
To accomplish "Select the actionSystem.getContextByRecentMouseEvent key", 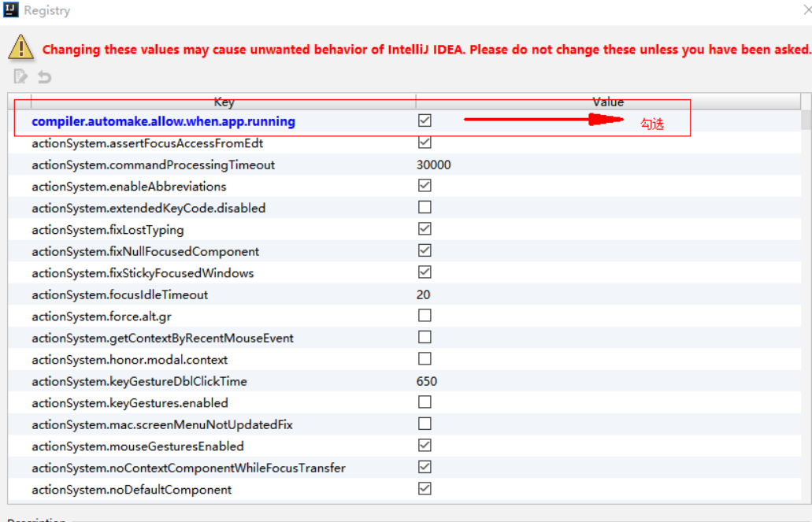I will coord(162,339).
